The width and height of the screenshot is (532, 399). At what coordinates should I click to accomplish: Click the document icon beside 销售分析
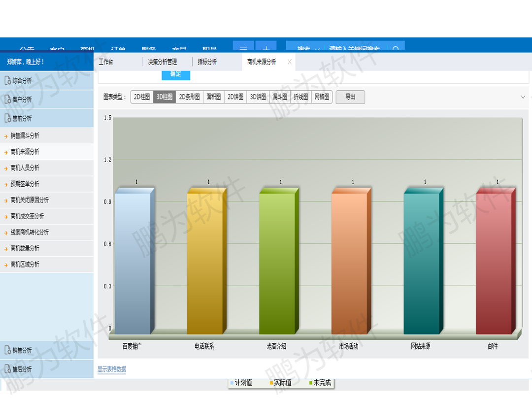coord(7,350)
